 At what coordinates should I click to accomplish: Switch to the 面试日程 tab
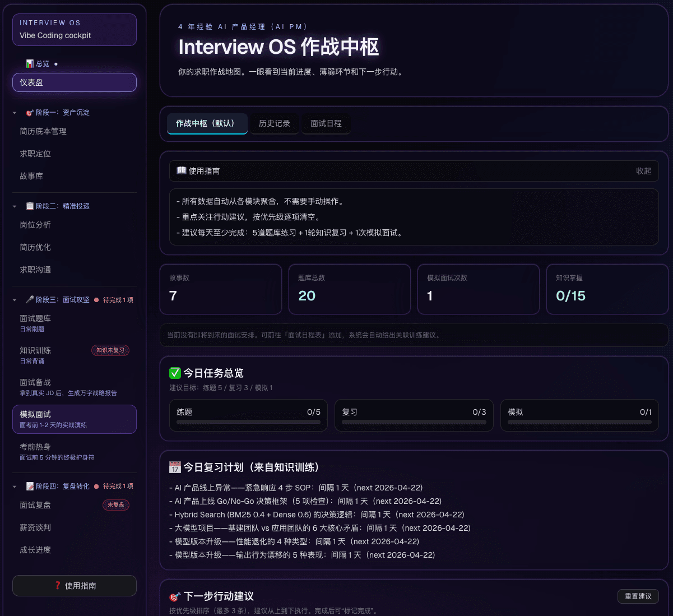(x=326, y=123)
